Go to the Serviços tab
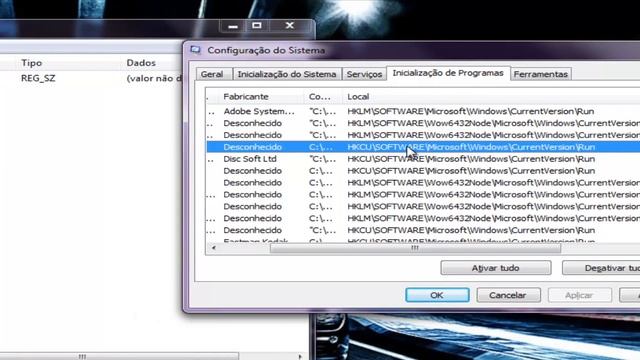Viewport: 640px width, 360px height. coord(364,74)
